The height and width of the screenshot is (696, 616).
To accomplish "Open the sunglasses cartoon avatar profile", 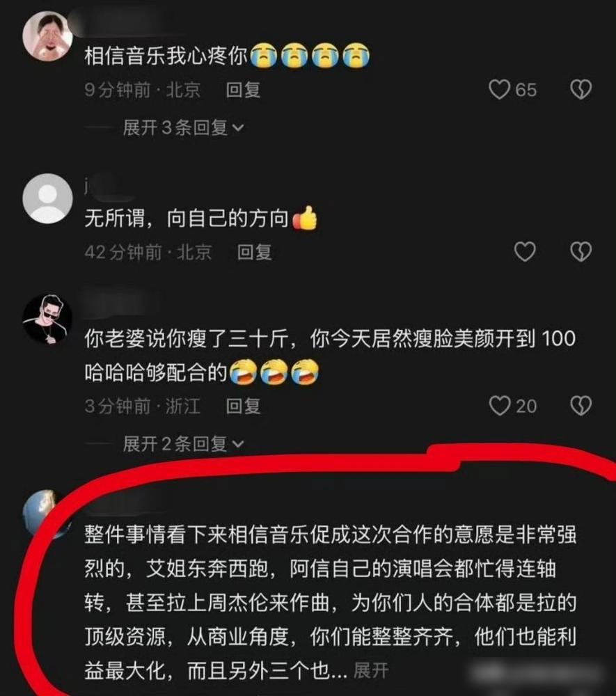I will pyautogui.click(x=47, y=319).
